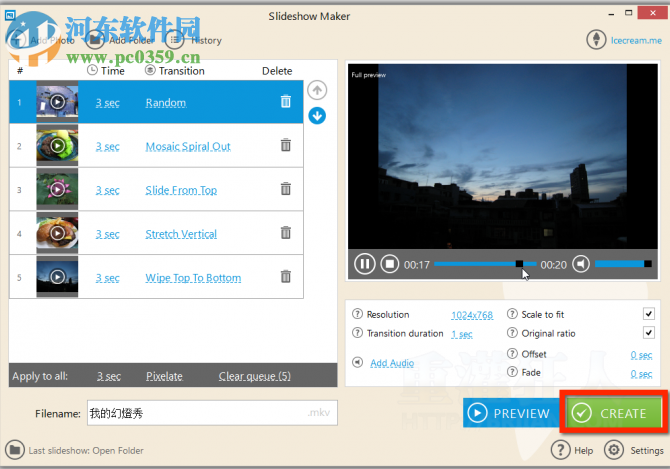Select slide row 3

156,189
